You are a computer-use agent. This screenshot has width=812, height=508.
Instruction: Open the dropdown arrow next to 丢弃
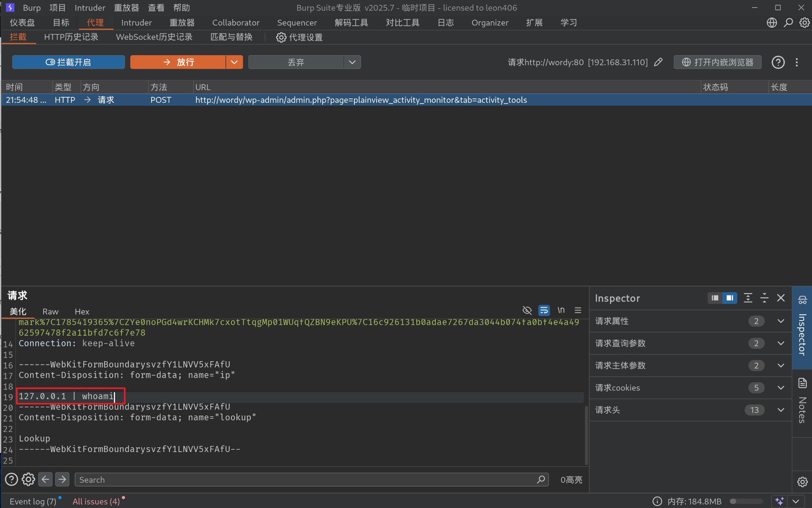[352, 62]
